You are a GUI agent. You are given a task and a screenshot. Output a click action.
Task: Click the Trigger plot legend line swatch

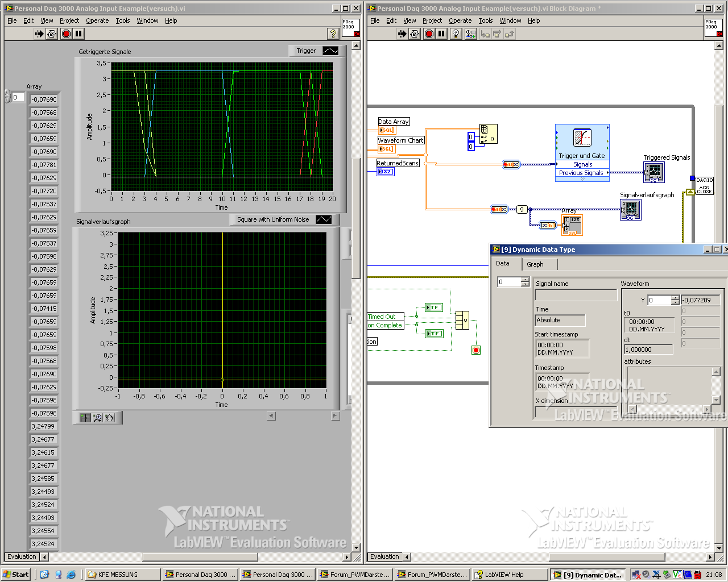pos(330,51)
